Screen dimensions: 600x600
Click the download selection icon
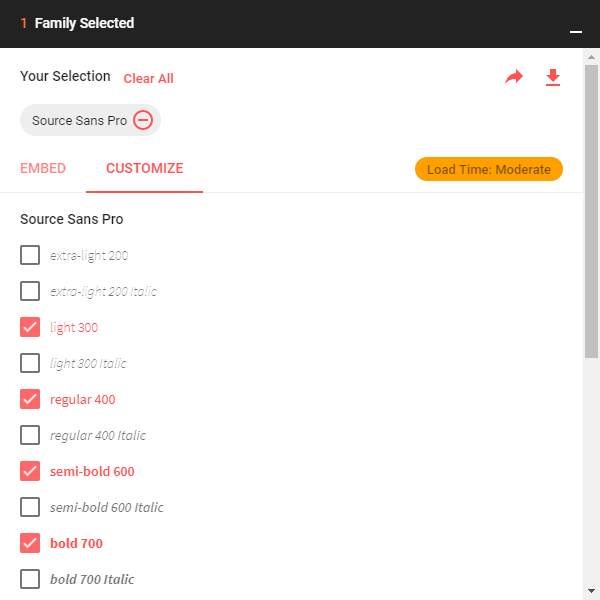(x=553, y=77)
